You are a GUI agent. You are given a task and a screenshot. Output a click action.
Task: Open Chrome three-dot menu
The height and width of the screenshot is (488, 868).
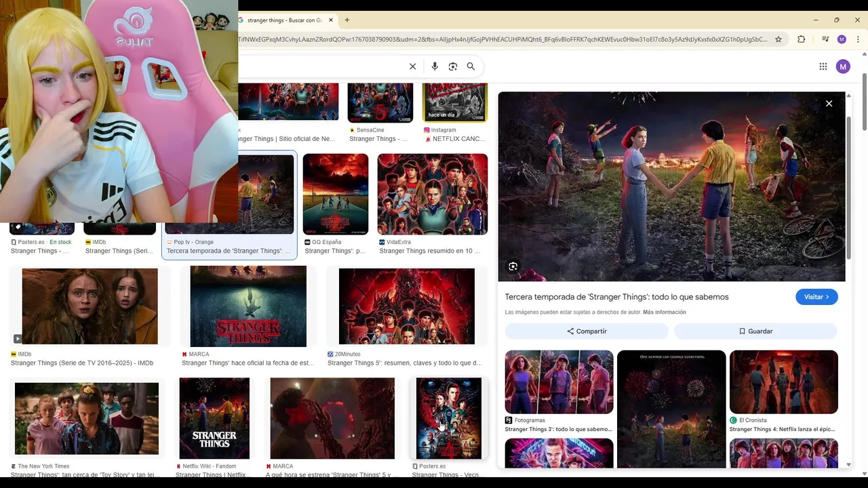[858, 39]
